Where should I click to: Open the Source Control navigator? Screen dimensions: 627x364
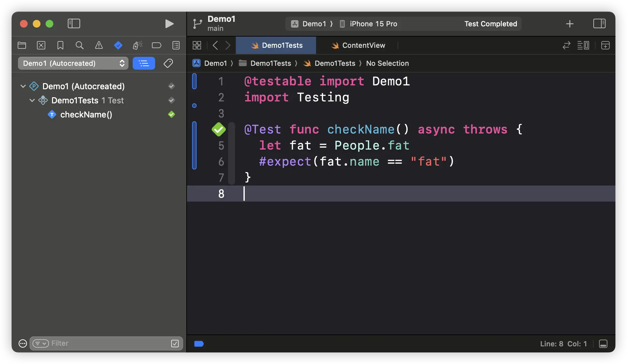tap(41, 45)
